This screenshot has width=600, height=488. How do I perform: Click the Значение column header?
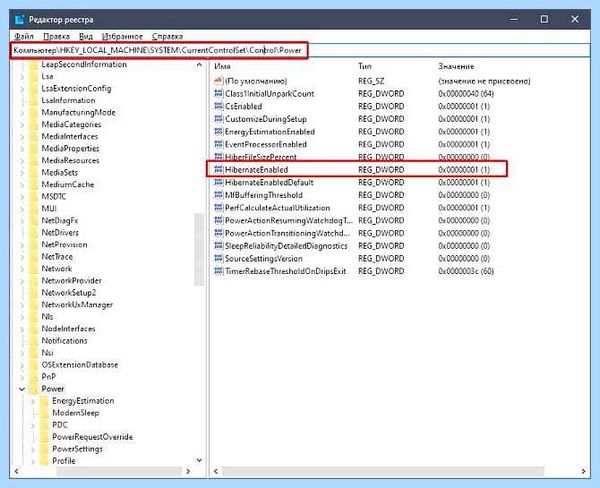tap(456, 66)
